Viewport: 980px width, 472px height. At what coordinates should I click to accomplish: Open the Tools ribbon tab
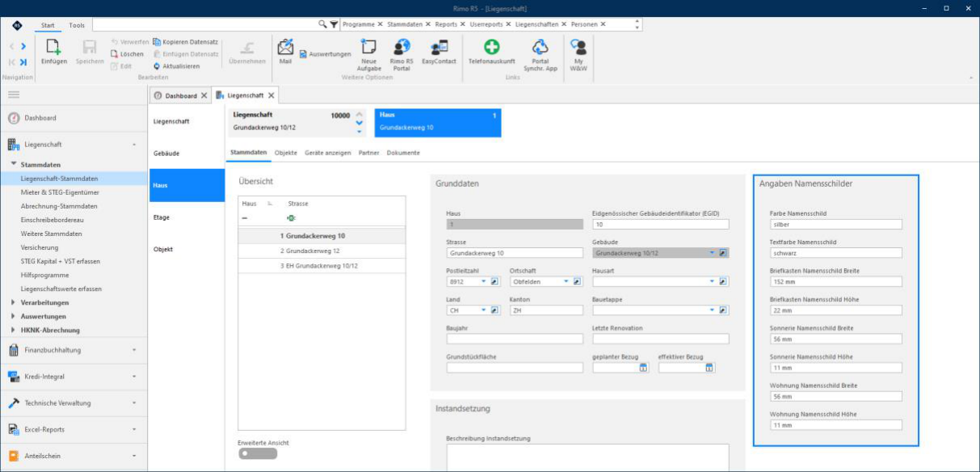77,25
